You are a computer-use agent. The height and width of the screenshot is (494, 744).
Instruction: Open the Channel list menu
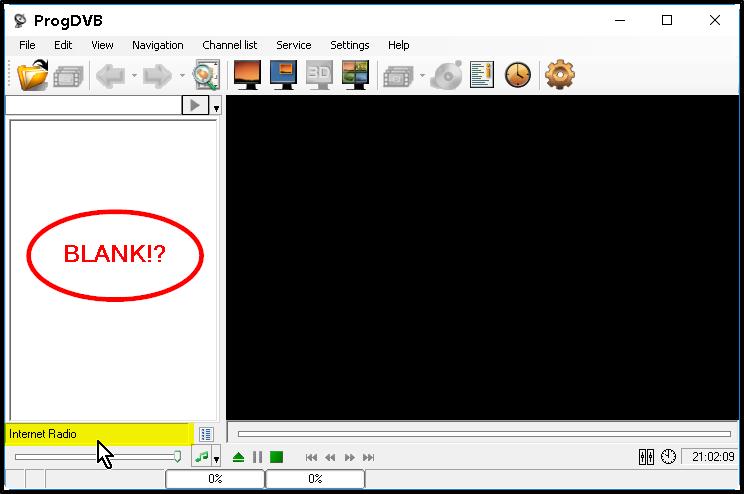229,45
